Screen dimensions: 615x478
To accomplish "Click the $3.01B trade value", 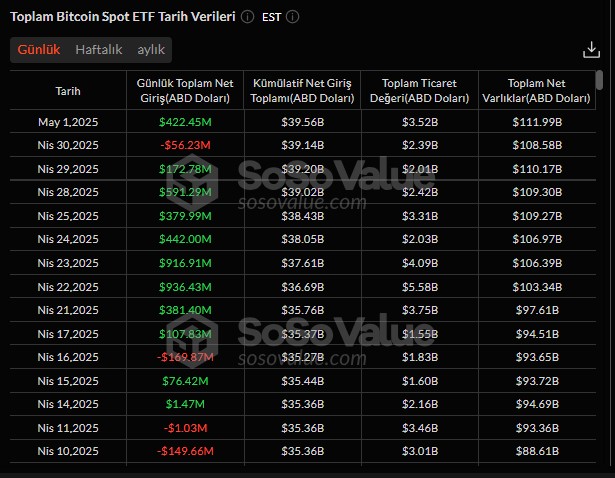I will click(x=420, y=451).
